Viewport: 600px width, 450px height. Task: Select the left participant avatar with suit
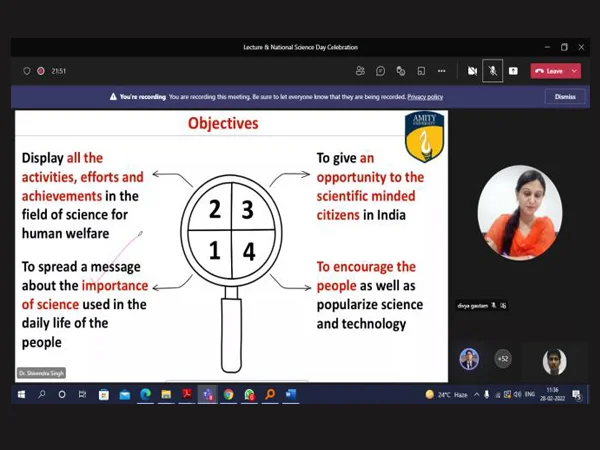pyautogui.click(x=469, y=359)
